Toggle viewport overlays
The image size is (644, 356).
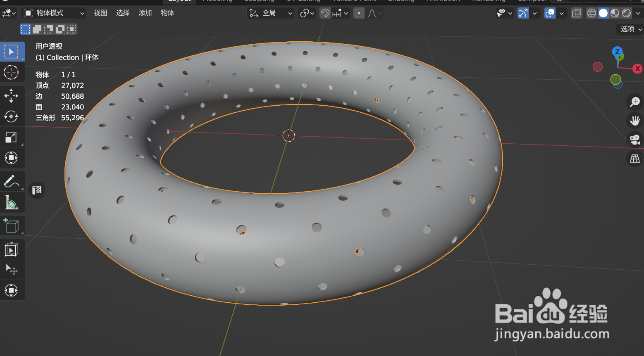(550, 13)
